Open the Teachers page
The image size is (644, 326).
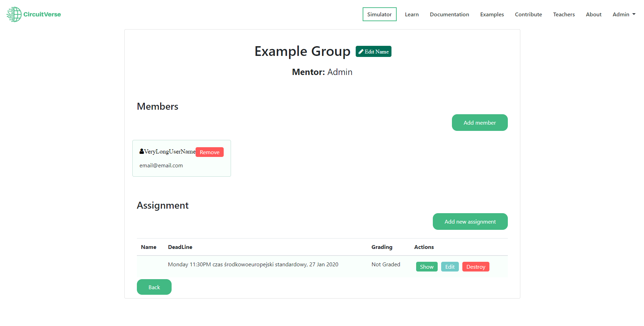pos(564,14)
